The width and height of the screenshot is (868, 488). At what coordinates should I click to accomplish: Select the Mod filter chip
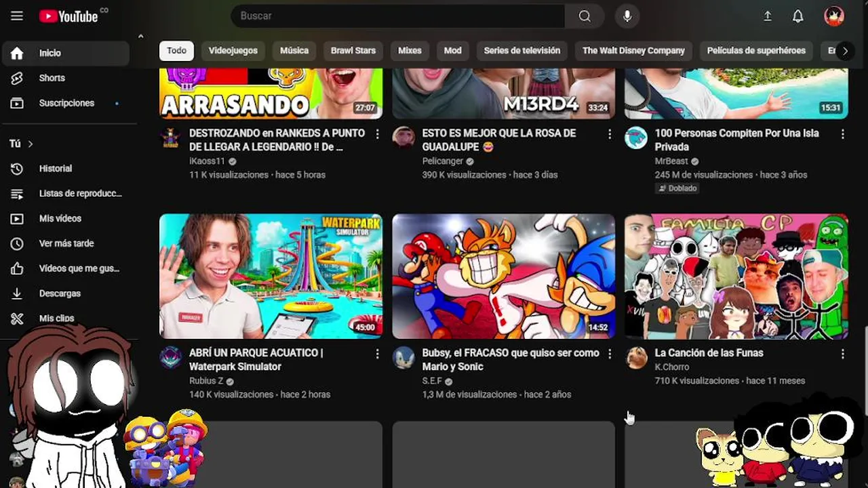[x=453, y=51]
